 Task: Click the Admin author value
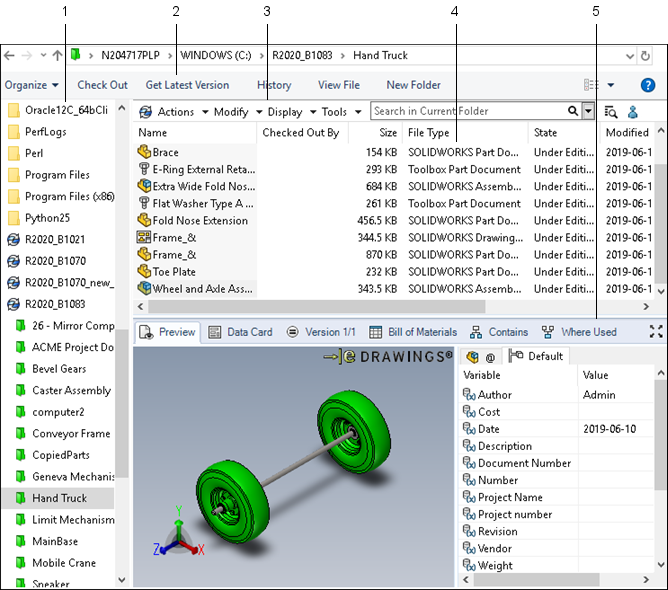tap(599, 395)
